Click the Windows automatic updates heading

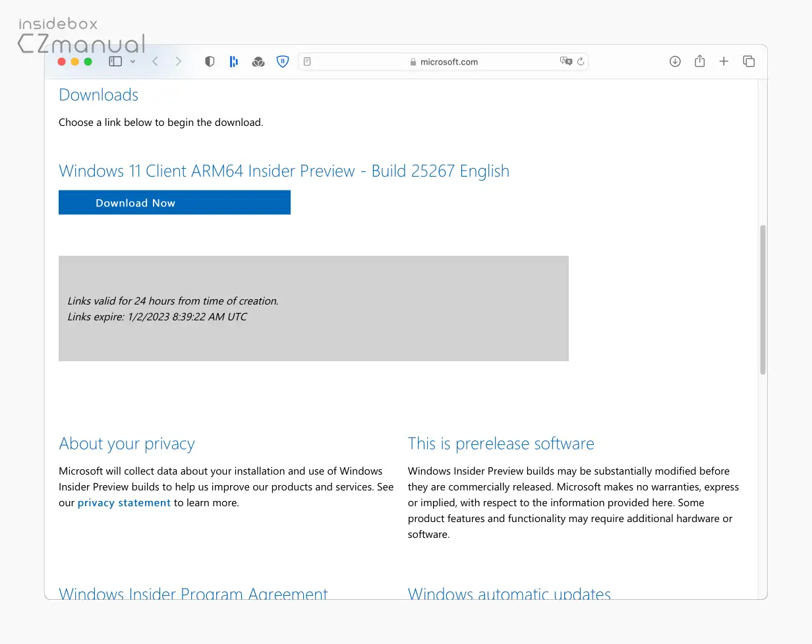(509, 593)
